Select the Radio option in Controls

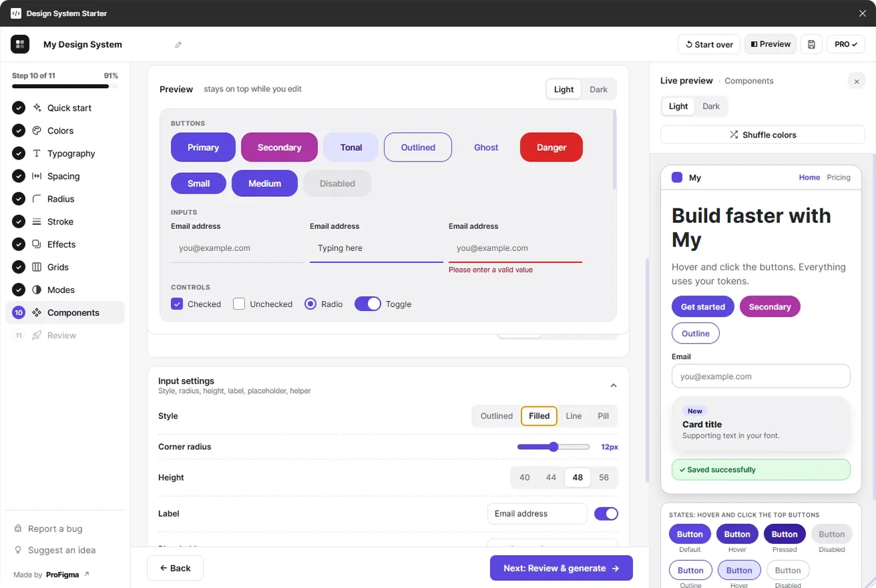[x=310, y=304]
